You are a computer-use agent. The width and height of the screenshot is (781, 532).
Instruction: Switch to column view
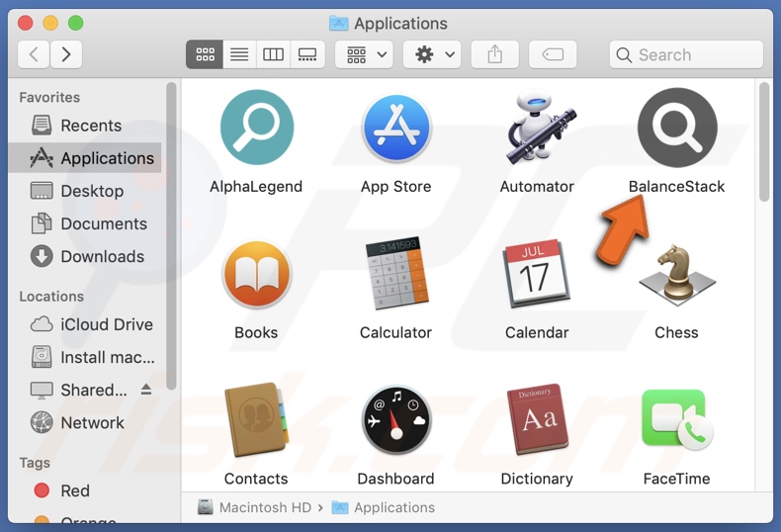(x=273, y=54)
